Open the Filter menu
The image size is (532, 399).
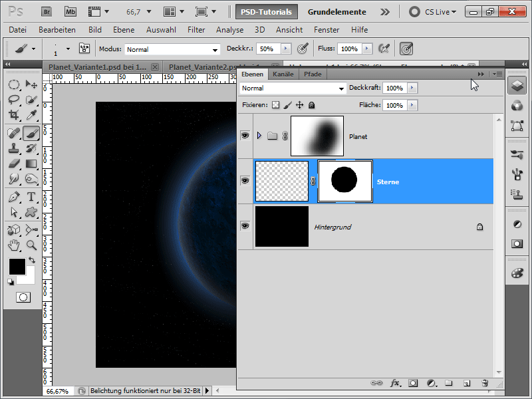point(196,30)
